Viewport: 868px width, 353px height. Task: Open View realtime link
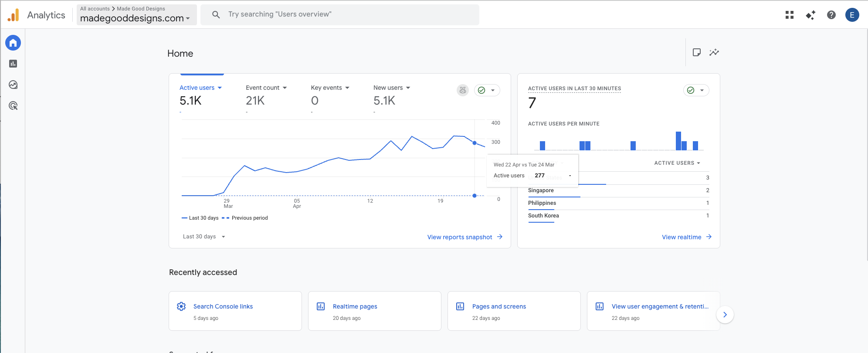tap(682, 237)
